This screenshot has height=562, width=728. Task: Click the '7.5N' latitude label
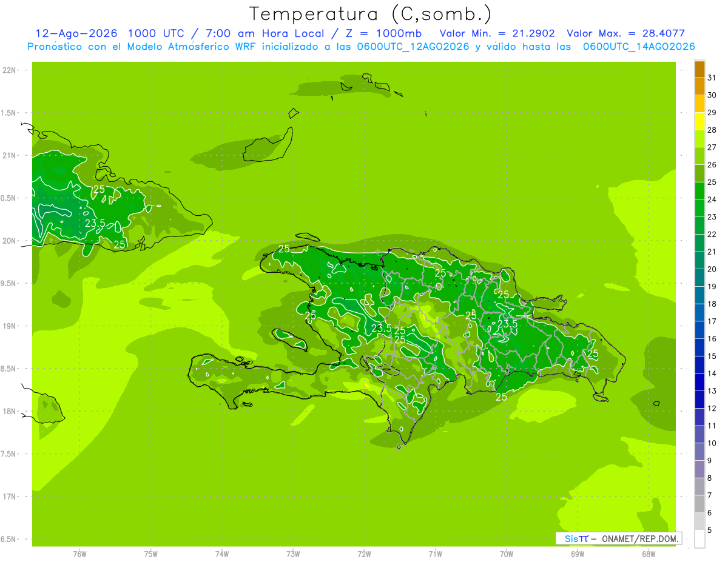pyautogui.click(x=9, y=454)
